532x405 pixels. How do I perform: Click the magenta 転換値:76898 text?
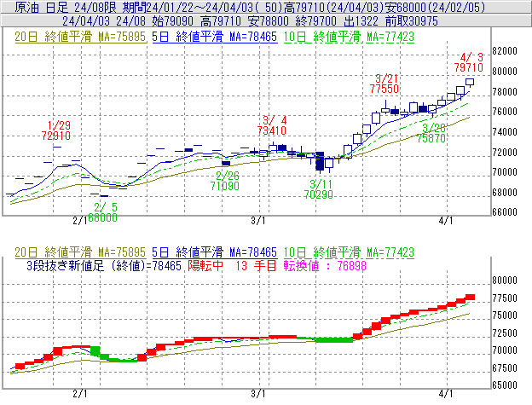pyautogui.click(x=325, y=265)
